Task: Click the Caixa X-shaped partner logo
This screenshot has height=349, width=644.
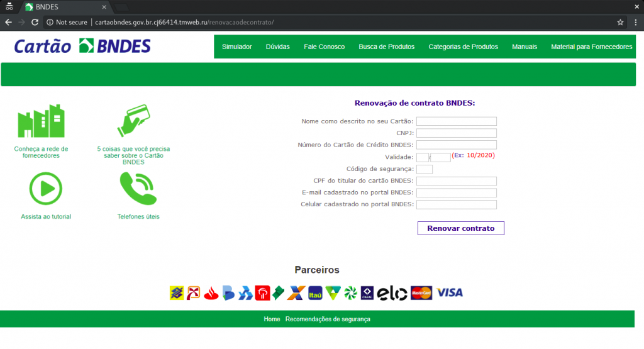Action: point(296,293)
